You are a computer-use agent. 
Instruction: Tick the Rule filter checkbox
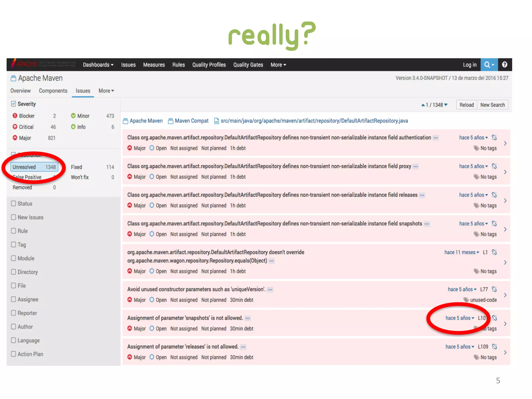click(x=14, y=231)
